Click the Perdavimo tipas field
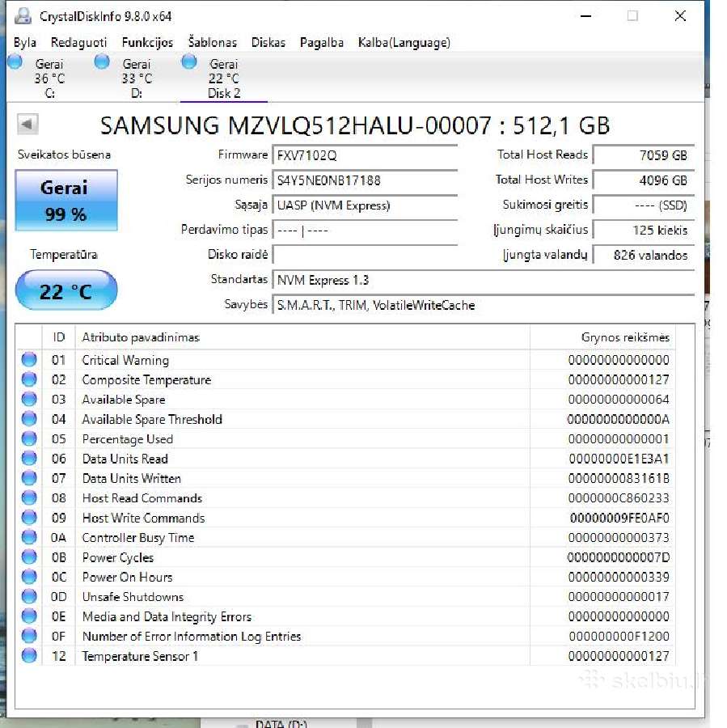Screen dimensions: 727x728 pyautogui.click(x=365, y=230)
